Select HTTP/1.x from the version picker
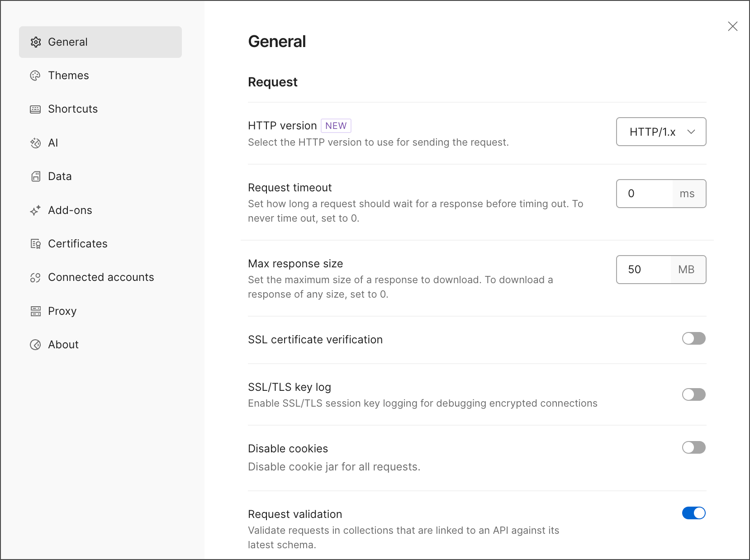Viewport: 750px width, 560px height. pyautogui.click(x=651, y=132)
